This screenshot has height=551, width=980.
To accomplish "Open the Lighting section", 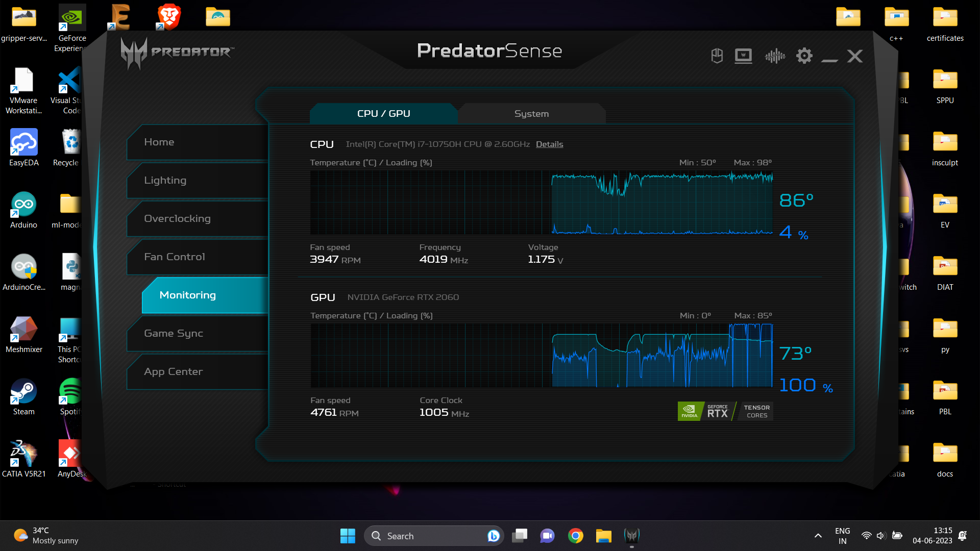I will (198, 181).
